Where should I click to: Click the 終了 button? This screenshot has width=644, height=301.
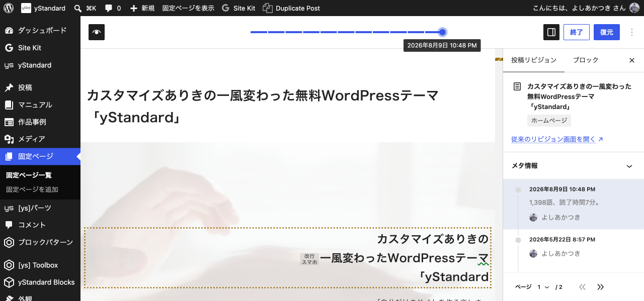point(577,32)
